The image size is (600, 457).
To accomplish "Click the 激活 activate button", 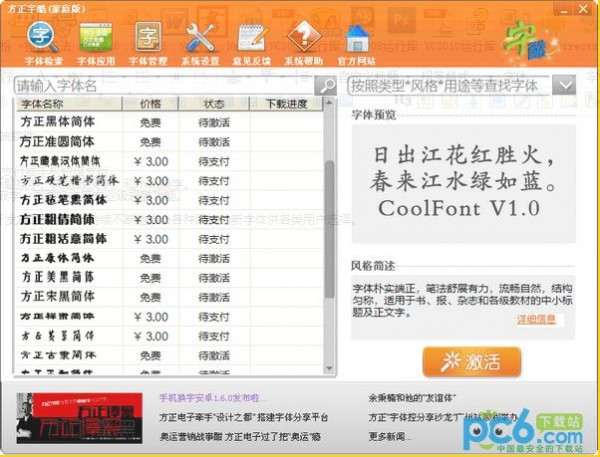I will coord(472,362).
